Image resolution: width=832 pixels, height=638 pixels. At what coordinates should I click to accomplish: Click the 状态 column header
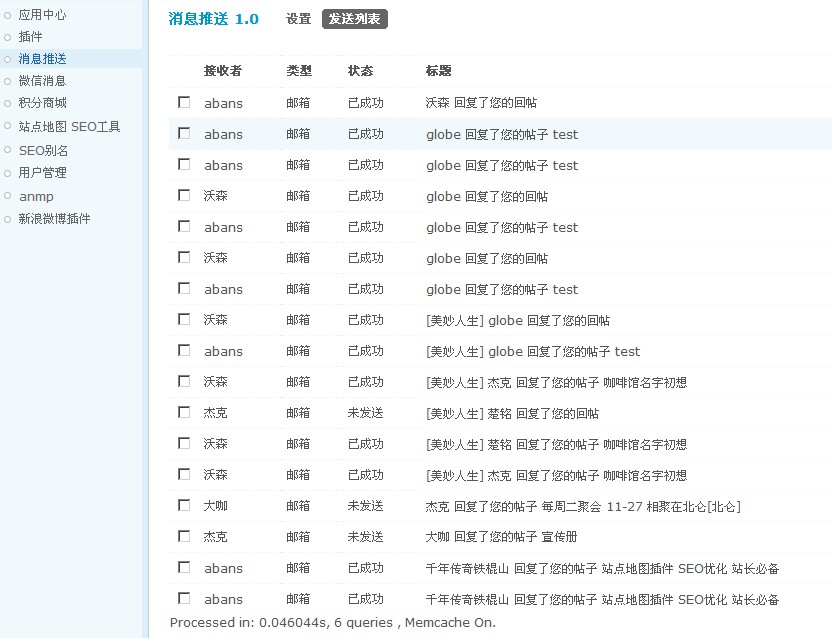[x=360, y=71]
